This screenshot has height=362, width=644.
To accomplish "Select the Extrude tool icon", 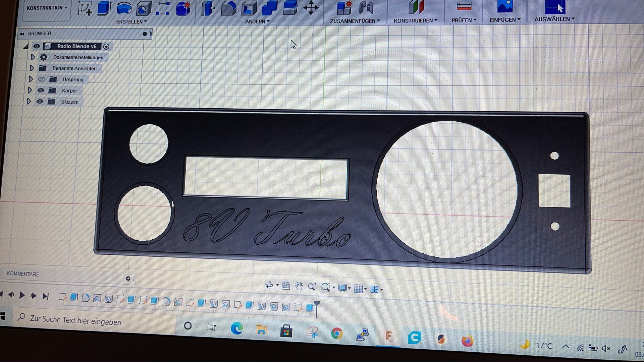I will (104, 8).
